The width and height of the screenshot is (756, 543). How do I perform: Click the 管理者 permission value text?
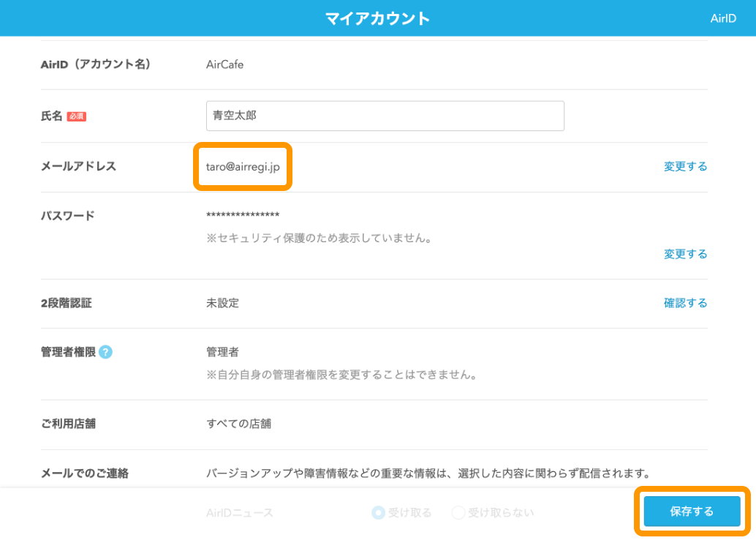[x=222, y=351]
